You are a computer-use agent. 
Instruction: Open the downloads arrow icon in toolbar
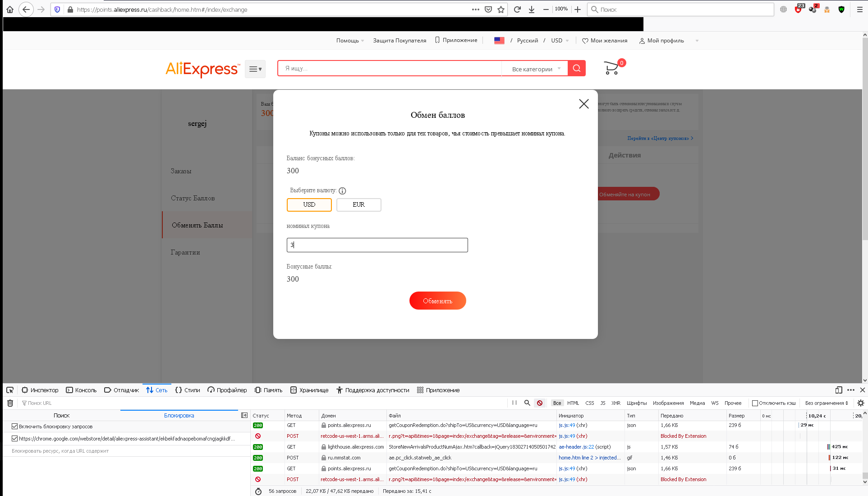coord(532,9)
